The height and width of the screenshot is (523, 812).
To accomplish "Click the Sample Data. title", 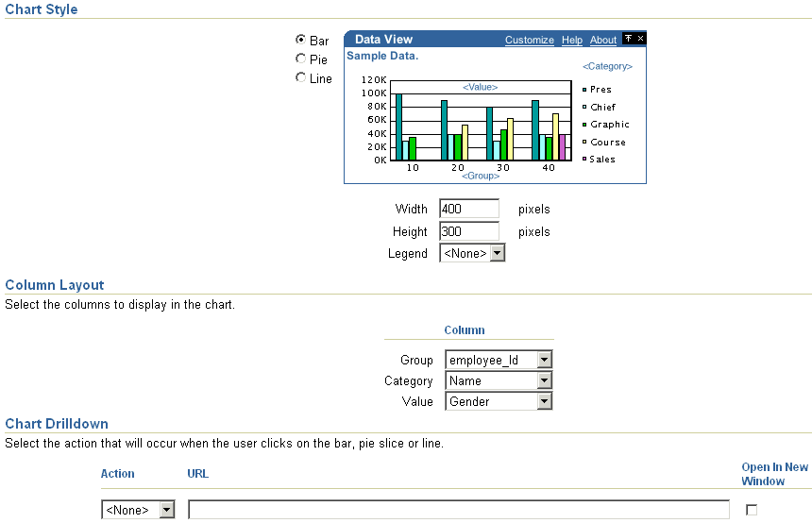I will 382,56.
